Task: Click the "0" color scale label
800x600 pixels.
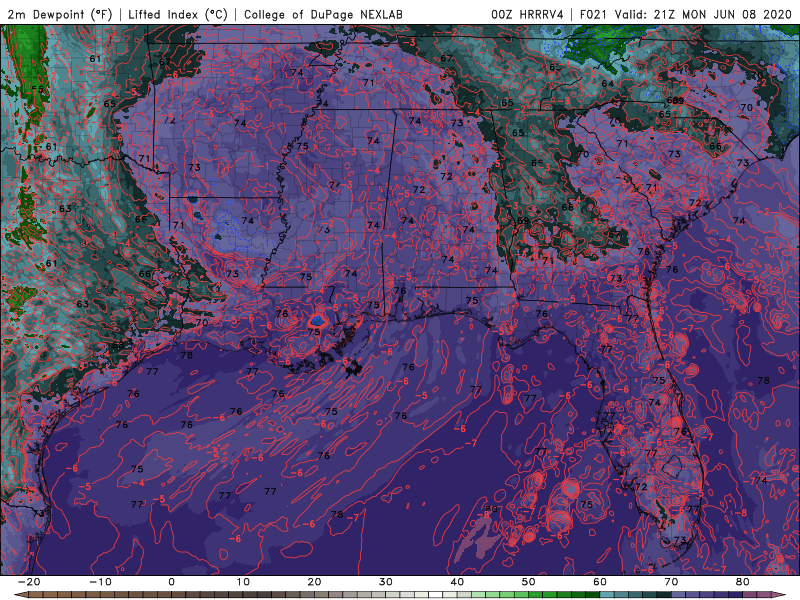Action: (x=171, y=582)
